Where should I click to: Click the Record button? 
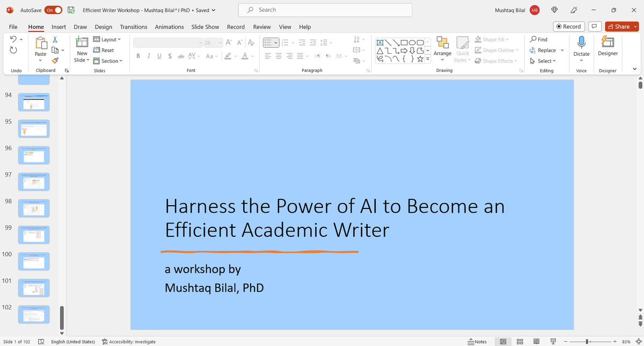point(568,26)
